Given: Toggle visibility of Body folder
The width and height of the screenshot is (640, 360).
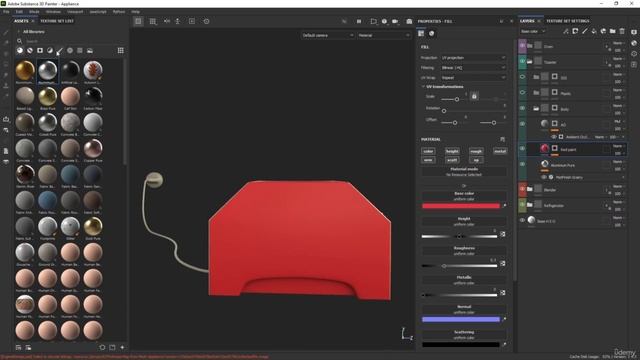Looking at the screenshot, I should coord(522,109).
